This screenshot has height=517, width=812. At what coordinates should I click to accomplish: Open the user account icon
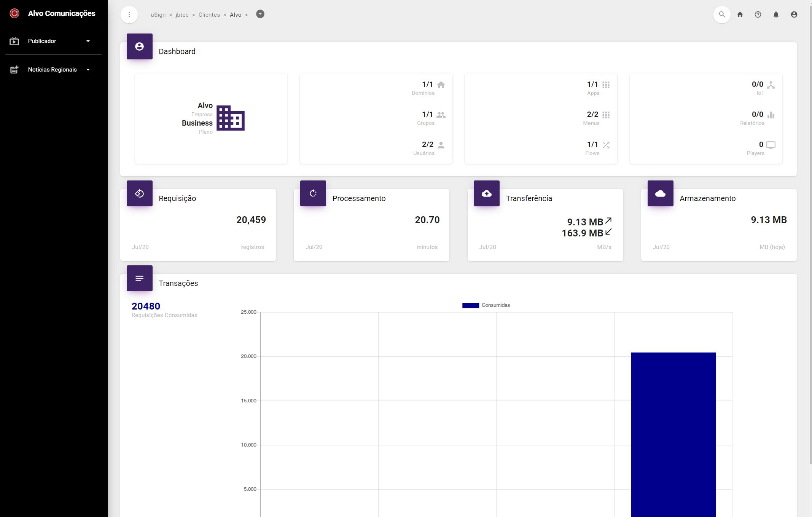click(794, 14)
